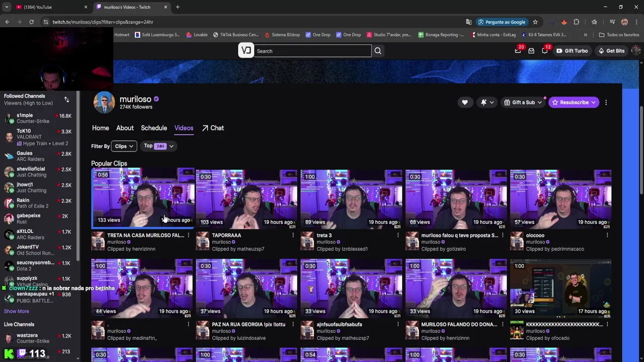Image resolution: width=644 pixels, height=362 pixels.
Task: Open the treta 3 clip title
Action: click(x=324, y=235)
